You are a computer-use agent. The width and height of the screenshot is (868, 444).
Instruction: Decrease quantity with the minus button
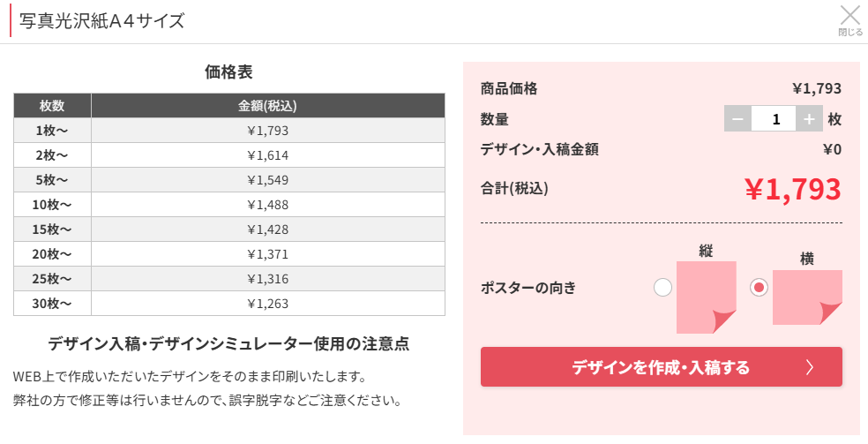coord(737,119)
